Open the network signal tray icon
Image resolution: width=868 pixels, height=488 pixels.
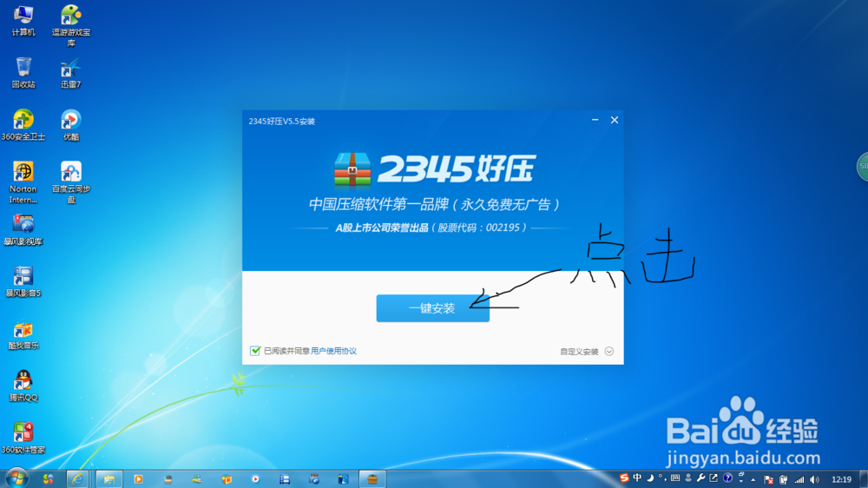799,479
